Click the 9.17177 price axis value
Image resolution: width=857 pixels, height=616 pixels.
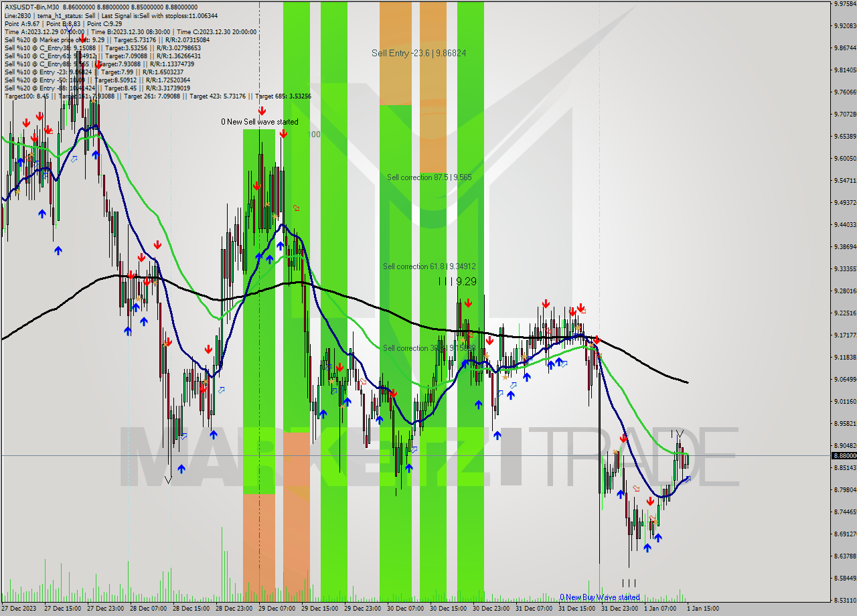pos(845,335)
